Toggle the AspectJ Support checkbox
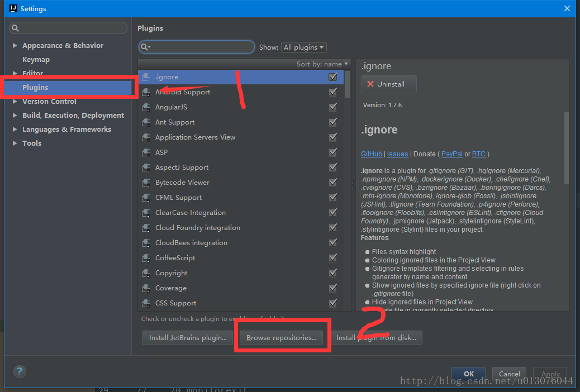This screenshot has width=580, height=392. tap(333, 167)
